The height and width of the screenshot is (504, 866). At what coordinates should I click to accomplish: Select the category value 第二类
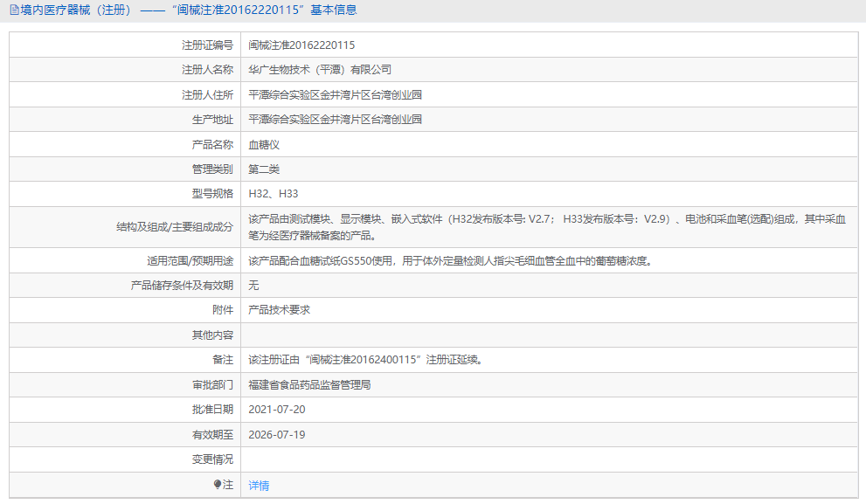click(x=264, y=169)
